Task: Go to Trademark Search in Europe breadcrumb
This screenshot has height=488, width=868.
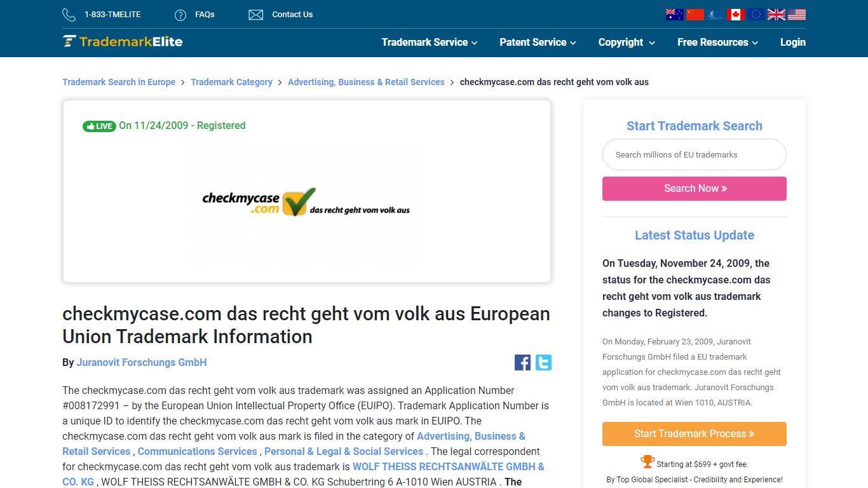Action: 119,82
